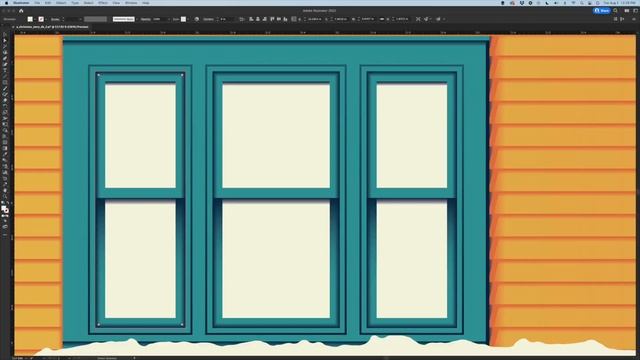Click Fill box at bottom of tools panel
Screen dimensions: 640x360
pos(4,208)
